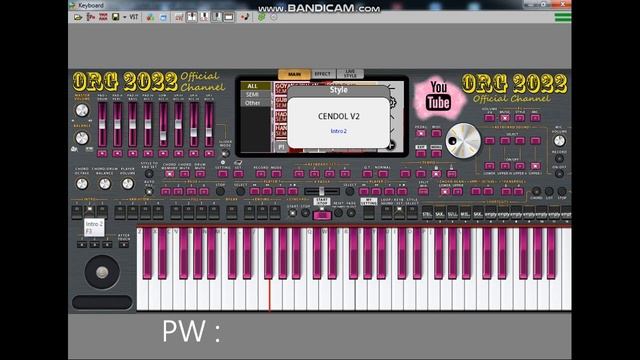The height and width of the screenshot is (360, 640).
Task: Click the VST toolbar button
Action: (x=133, y=17)
